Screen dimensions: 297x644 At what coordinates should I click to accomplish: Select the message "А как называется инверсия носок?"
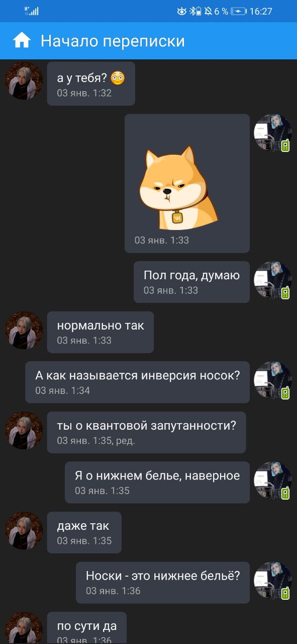tap(137, 382)
